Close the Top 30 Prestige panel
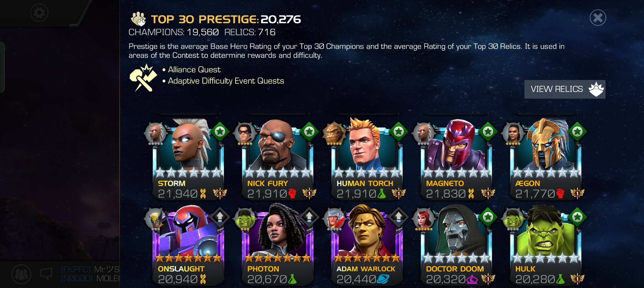644x288 pixels. 598,18
